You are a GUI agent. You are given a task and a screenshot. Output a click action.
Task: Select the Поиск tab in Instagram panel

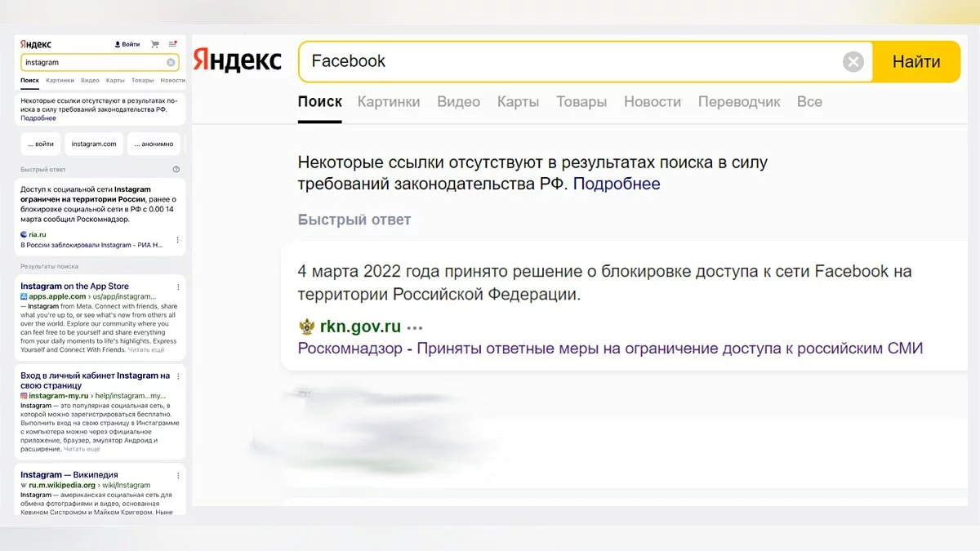(30, 81)
